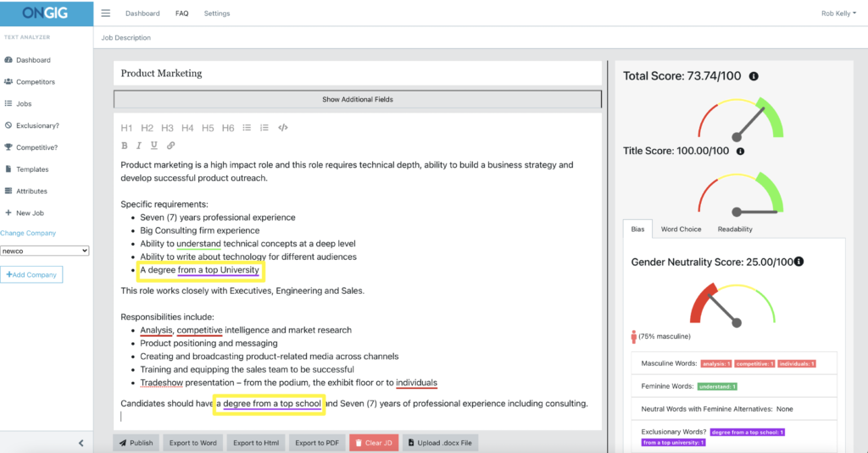This screenshot has height=453, width=868.
Task: Insert a bulleted list
Action: point(247,128)
